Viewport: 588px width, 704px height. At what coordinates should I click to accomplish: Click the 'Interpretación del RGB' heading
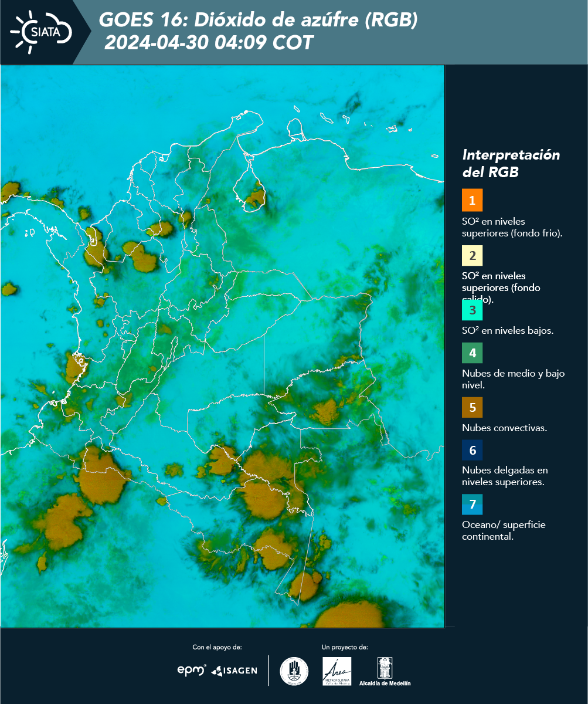511,164
